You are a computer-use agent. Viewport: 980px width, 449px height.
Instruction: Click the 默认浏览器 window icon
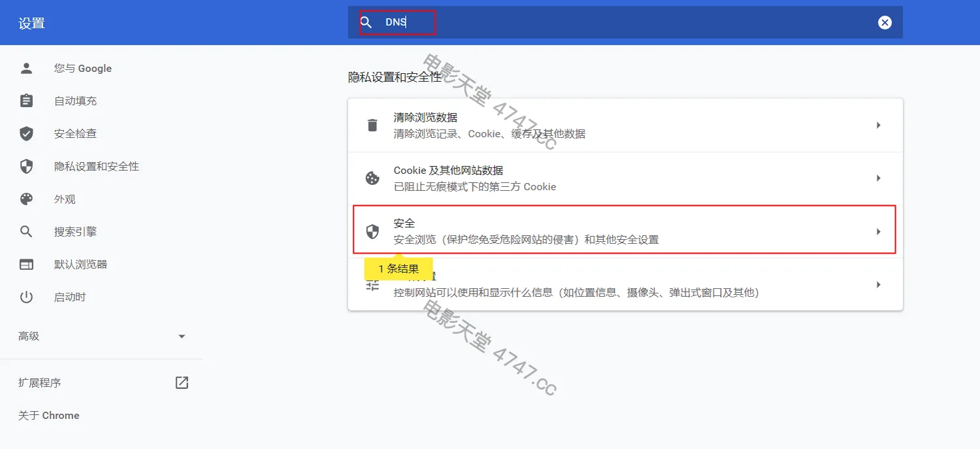pos(26,265)
